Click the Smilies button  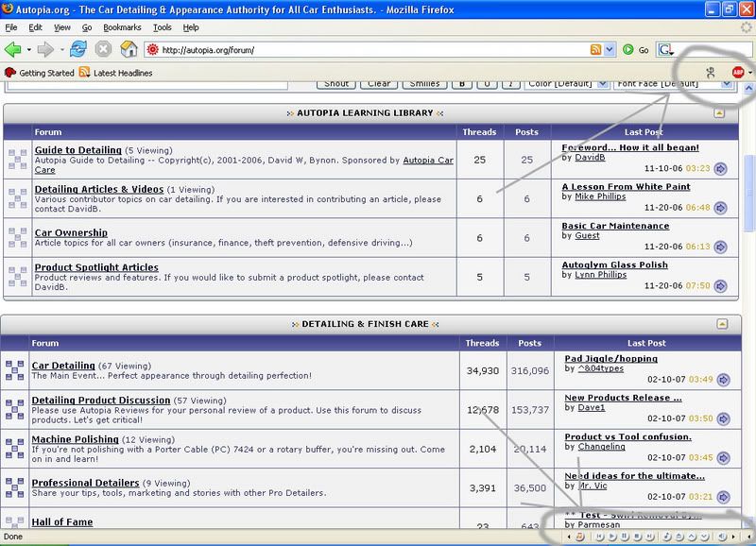tap(424, 84)
